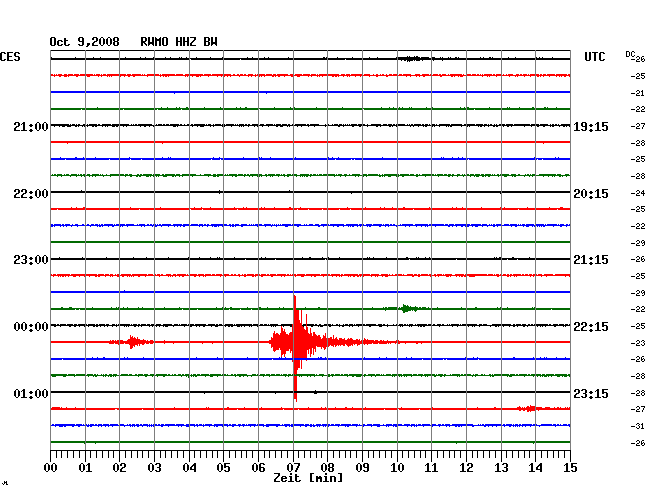The width and height of the screenshot is (650, 494).
Task: Select the 23:00 local time label
Action: [x=31, y=260]
